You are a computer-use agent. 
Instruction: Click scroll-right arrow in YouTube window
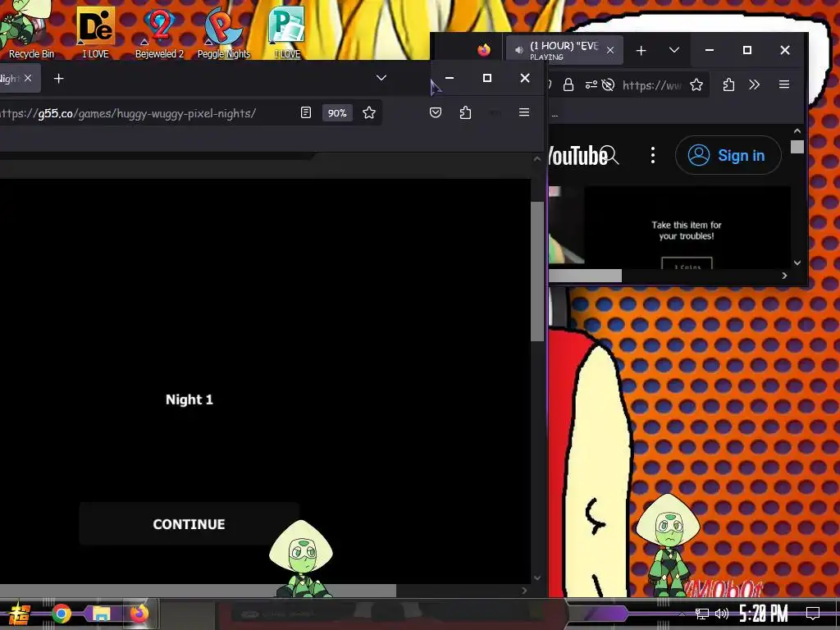click(x=784, y=276)
